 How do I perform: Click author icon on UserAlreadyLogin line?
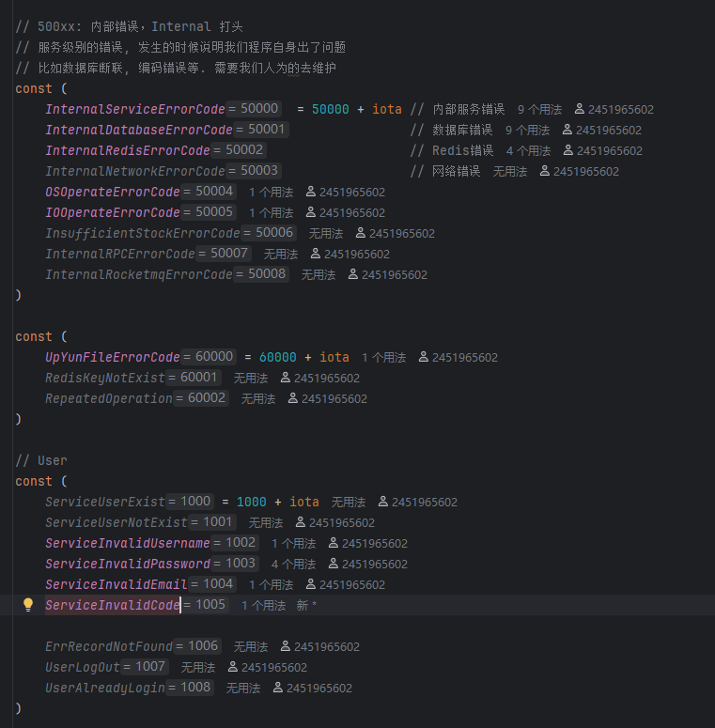pyautogui.click(x=278, y=688)
